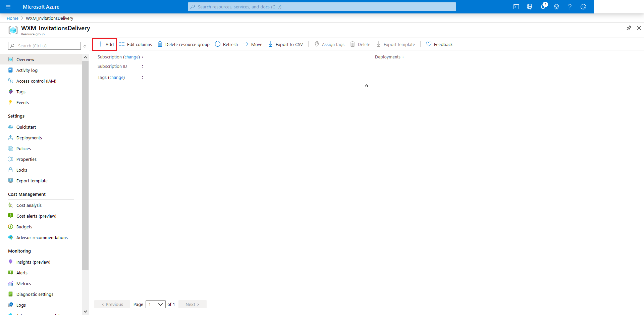Open Edit columns in toolbar
Screen dimensions: 644x315
click(x=136, y=44)
